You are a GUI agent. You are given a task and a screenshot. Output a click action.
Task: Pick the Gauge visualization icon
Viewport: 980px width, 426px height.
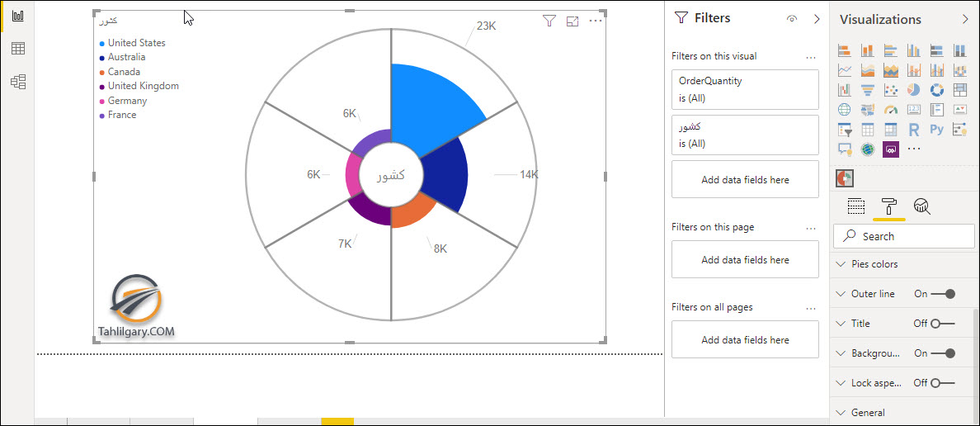point(891,110)
